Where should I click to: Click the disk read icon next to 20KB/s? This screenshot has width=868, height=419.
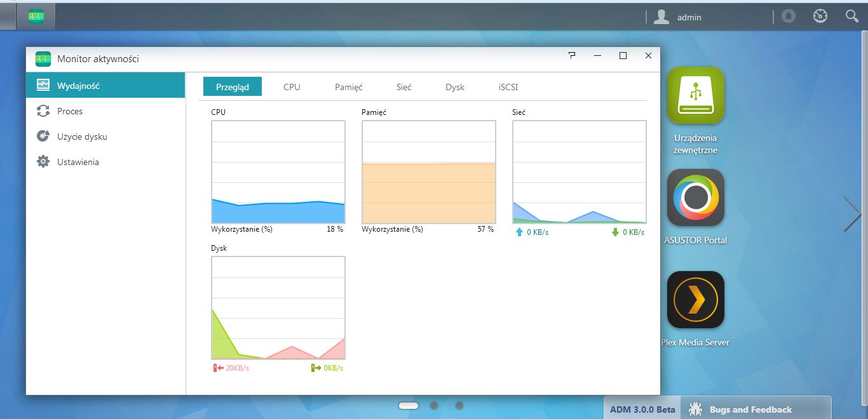pyautogui.click(x=219, y=368)
